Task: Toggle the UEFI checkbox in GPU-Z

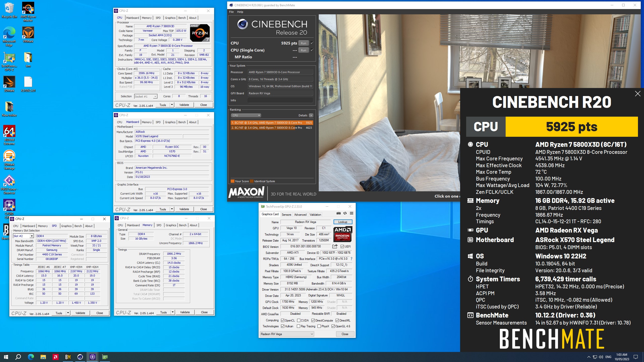Action: click(342, 246)
